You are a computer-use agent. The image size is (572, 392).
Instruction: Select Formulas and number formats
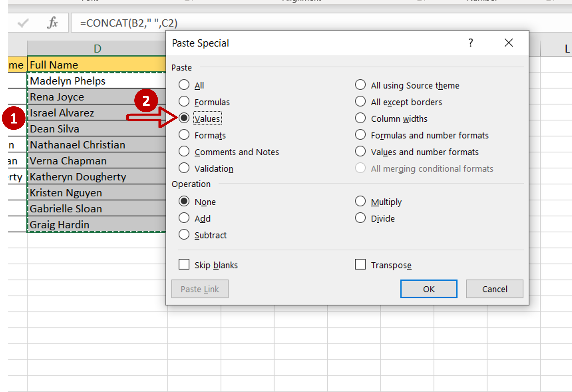[360, 135]
